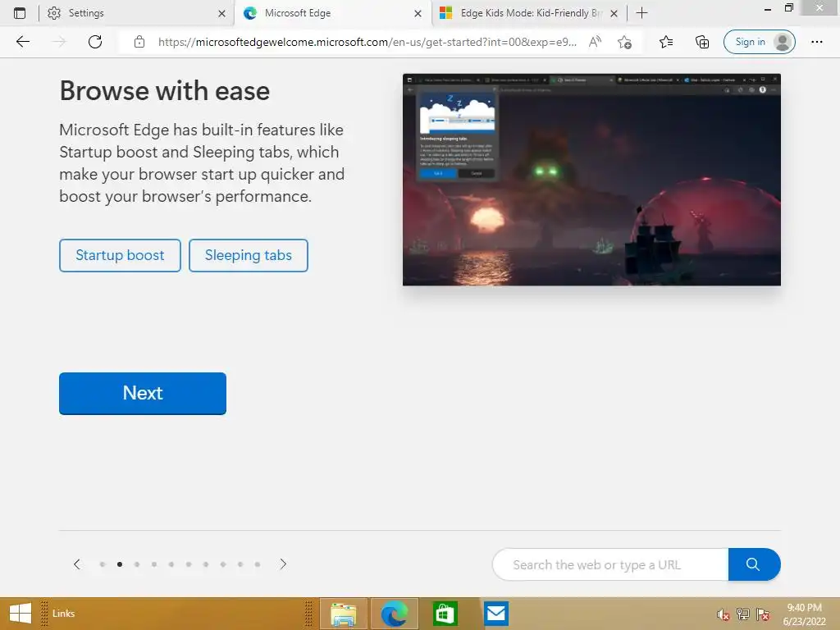Select the eighth carousel dot
840x630 pixels.
(223, 564)
